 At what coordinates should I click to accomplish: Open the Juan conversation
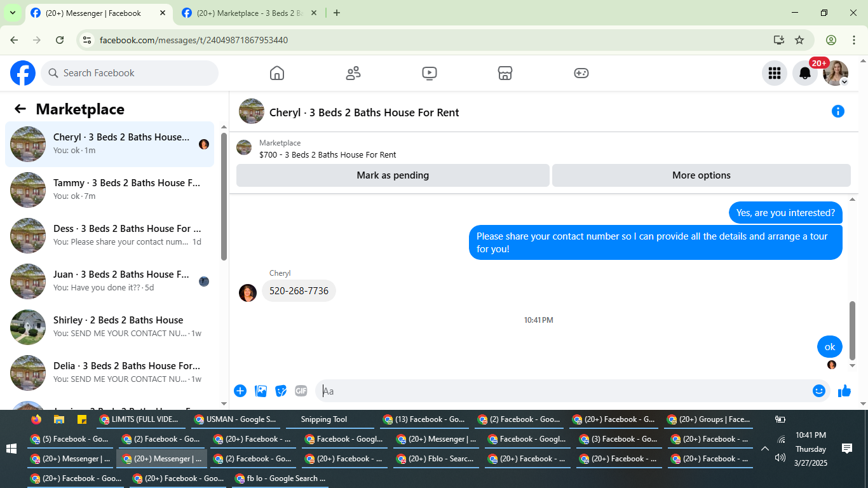pyautogui.click(x=109, y=281)
